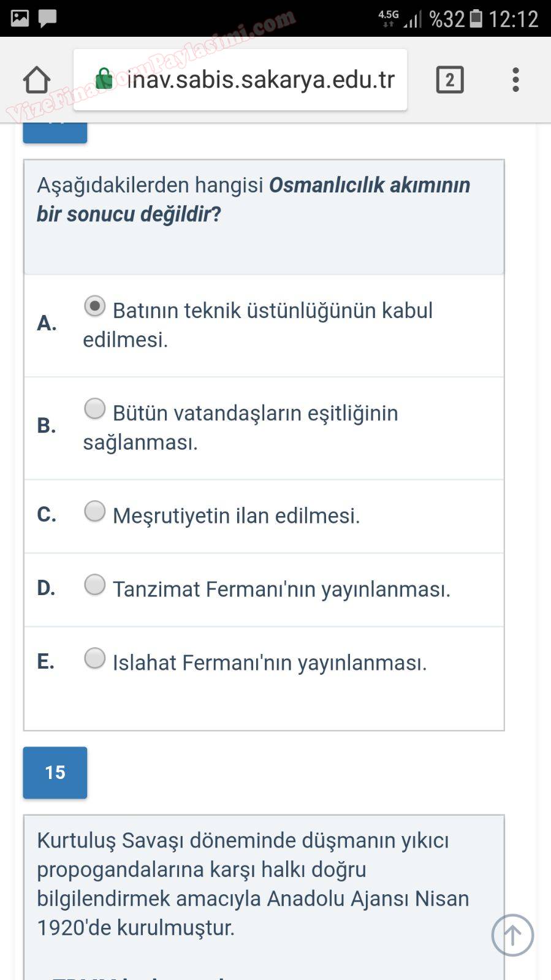Click the address bar URL field
This screenshot has width=551, height=980.
(260, 80)
